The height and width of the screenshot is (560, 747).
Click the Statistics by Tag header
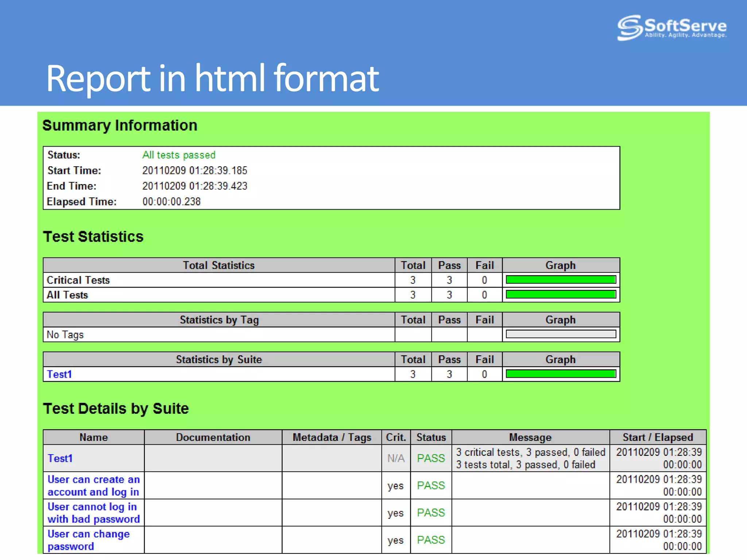(219, 320)
